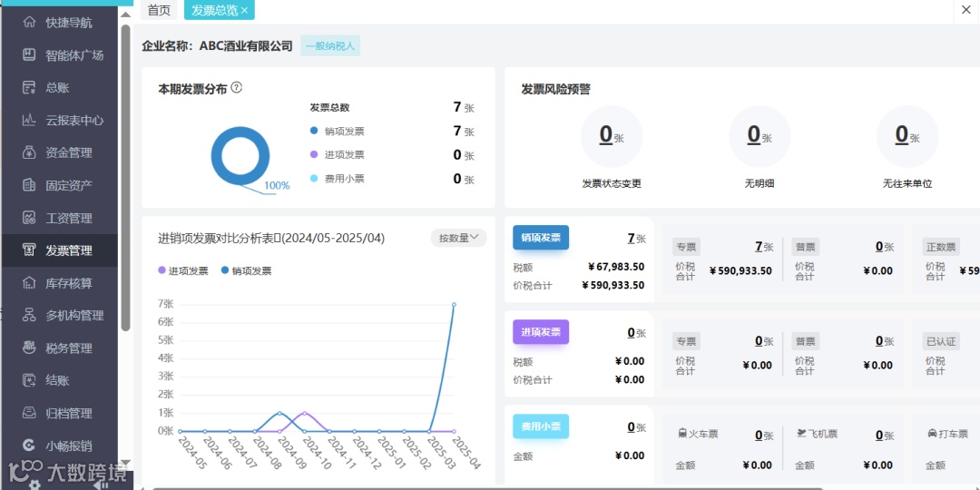
Task: Click the 归档管理 archive icon
Action: 29,413
